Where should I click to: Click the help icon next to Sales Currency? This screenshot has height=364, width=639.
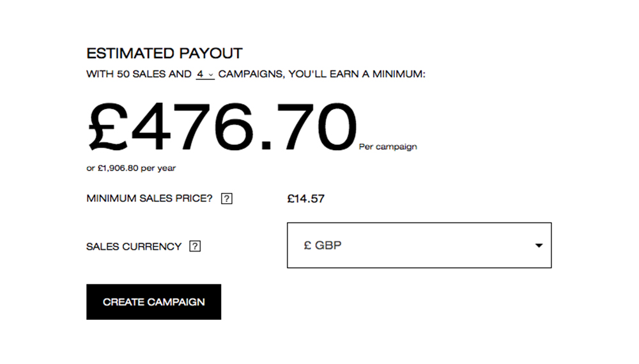(x=196, y=246)
